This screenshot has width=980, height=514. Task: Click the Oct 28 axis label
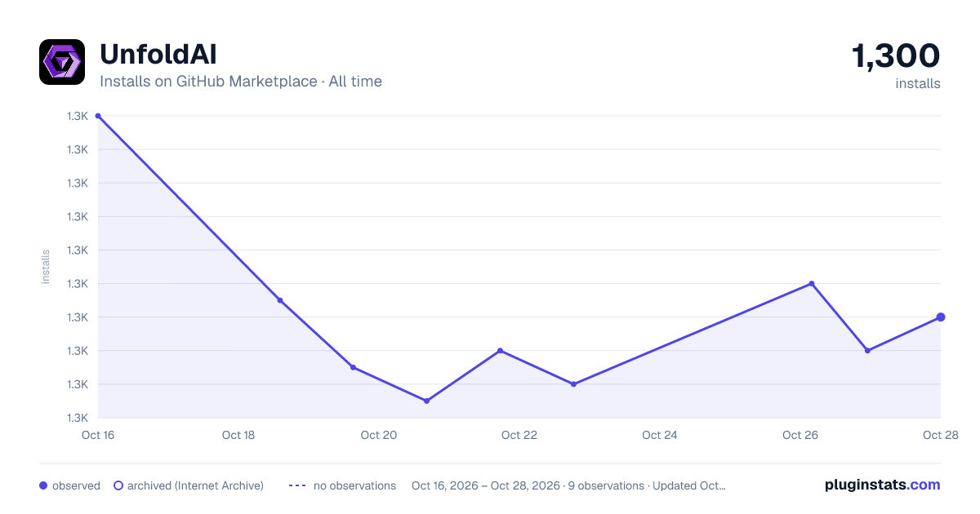pyautogui.click(x=939, y=435)
